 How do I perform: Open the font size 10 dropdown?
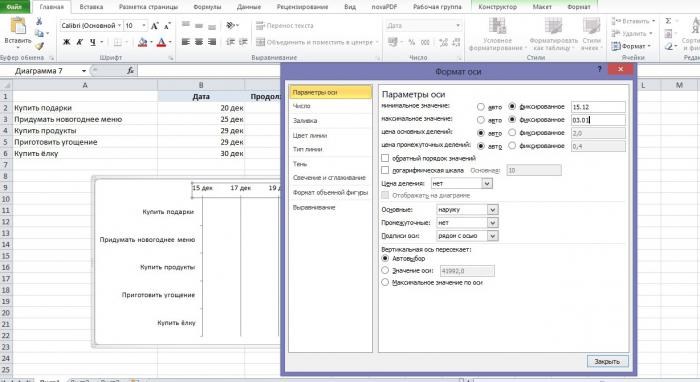[x=144, y=25]
